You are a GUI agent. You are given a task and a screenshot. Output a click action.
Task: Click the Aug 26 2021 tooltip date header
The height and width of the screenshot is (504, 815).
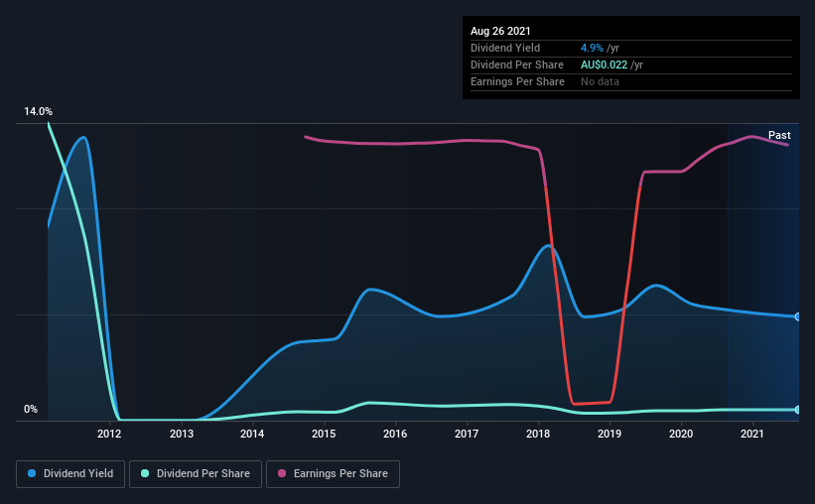[x=500, y=31]
